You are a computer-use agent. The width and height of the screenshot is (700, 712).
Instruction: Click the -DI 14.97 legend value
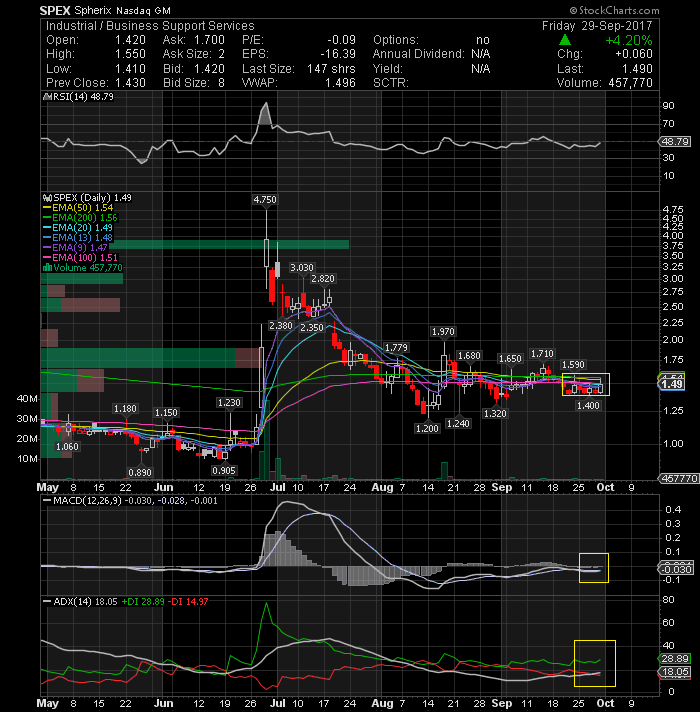pos(188,602)
